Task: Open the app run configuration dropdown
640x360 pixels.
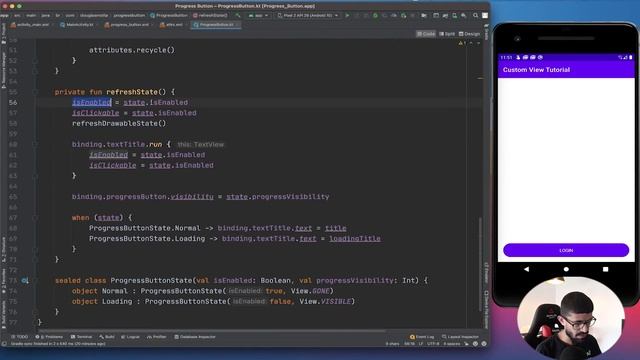Action: point(259,16)
